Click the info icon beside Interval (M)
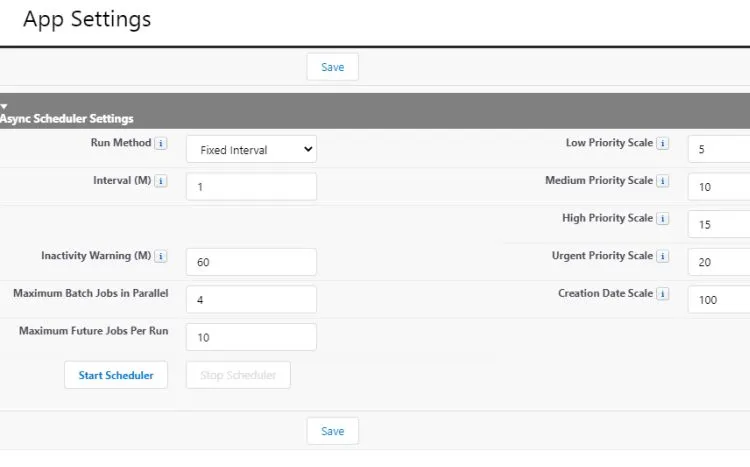 click(161, 181)
